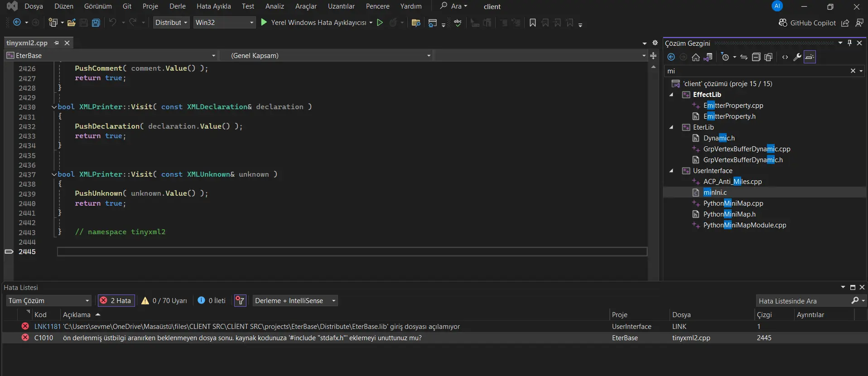Select PythonMiniMap.cpp in solution tree
This screenshot has height=376, width=868.
733,203
